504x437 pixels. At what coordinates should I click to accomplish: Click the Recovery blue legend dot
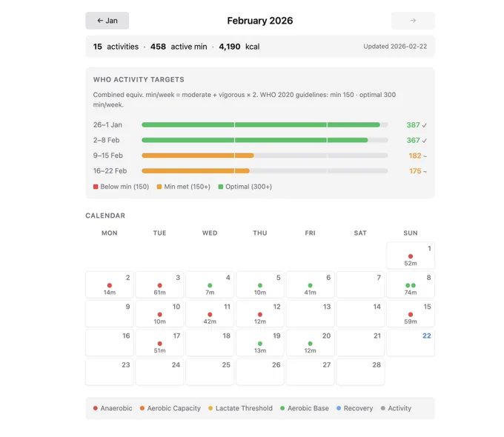point(339,408)
